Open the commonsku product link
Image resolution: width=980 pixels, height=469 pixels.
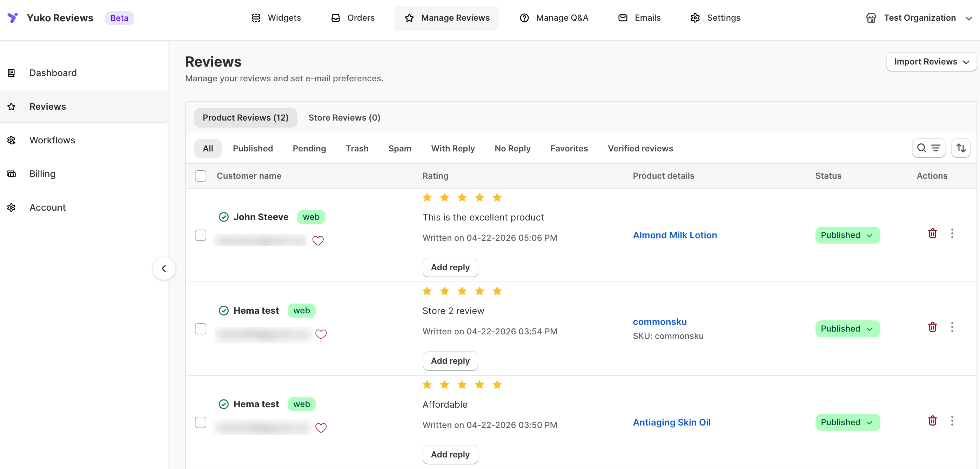click(660, 321)
